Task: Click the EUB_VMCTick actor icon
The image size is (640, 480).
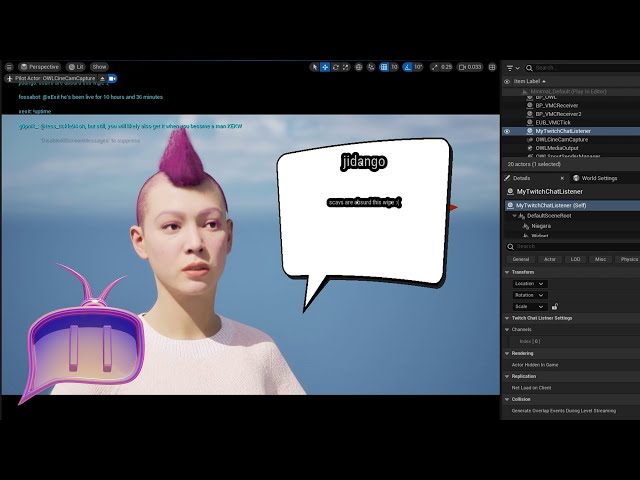Action: tap(530, 122)
